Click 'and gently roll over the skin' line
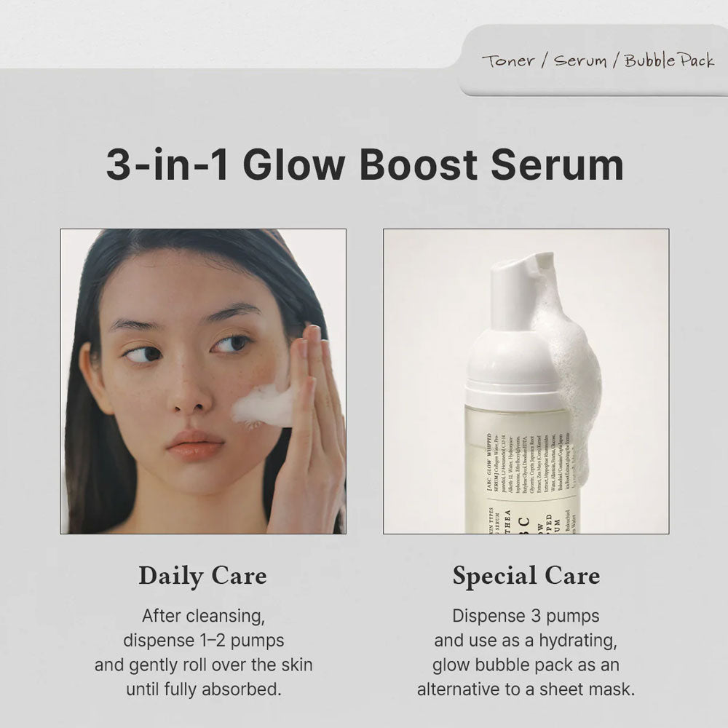Screen dimensions: 728x728 click(203, 665)
